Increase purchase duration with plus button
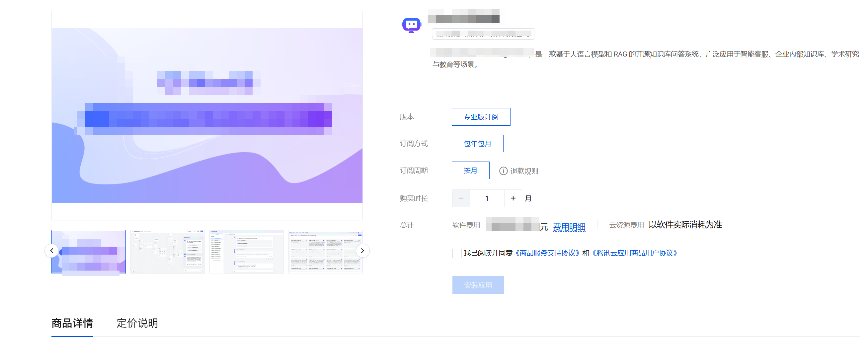The image size is (868, 362). pos(513,198)
